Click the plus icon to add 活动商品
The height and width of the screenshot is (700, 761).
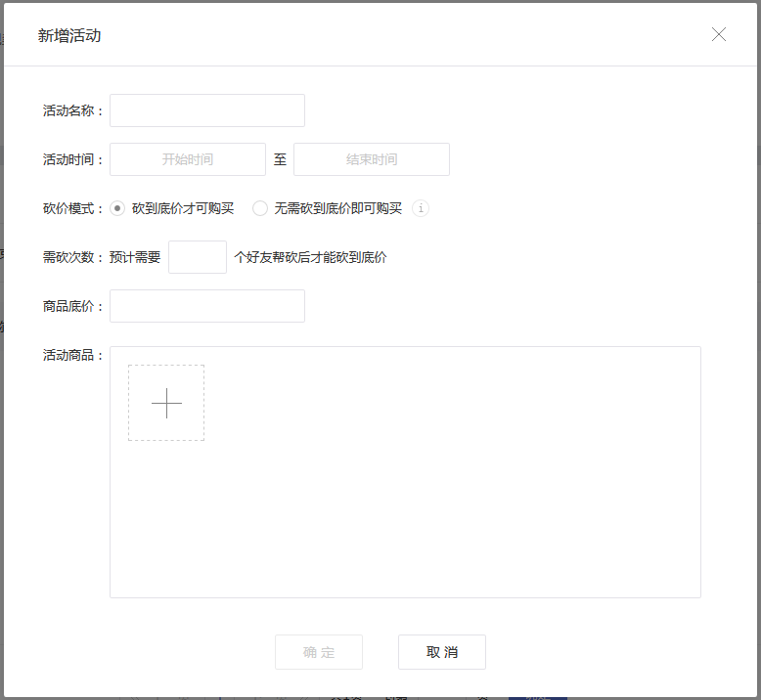point(166,403)
